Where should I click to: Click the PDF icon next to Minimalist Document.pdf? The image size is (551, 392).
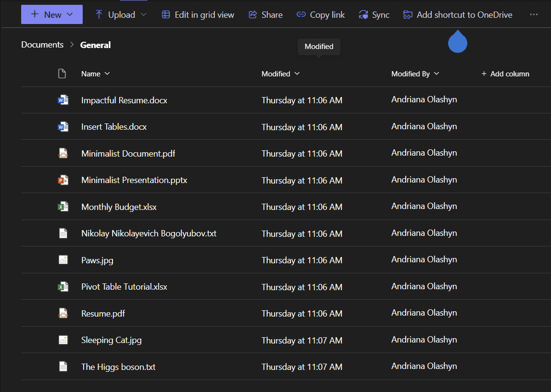tap(63, 154)
